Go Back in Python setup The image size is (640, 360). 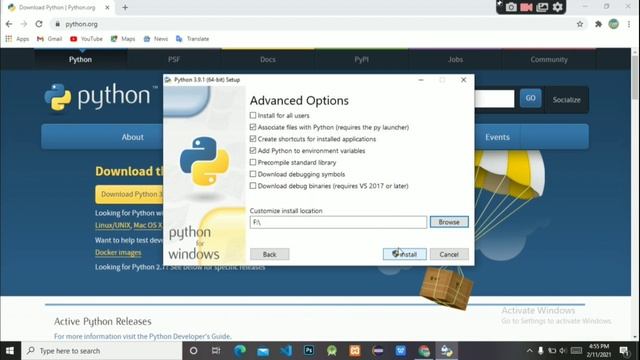pos(269,254)
